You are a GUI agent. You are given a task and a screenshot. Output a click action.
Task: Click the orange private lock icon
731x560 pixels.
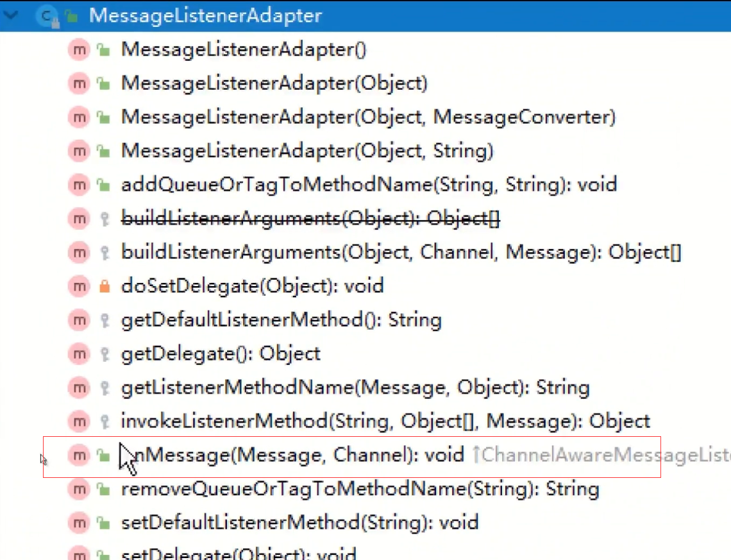coord(104,287)
